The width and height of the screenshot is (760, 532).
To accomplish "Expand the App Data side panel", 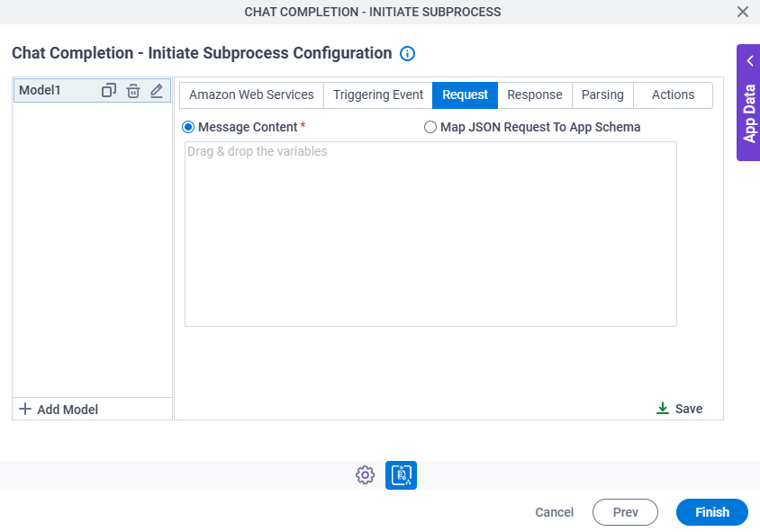I will tap(748, 103).
